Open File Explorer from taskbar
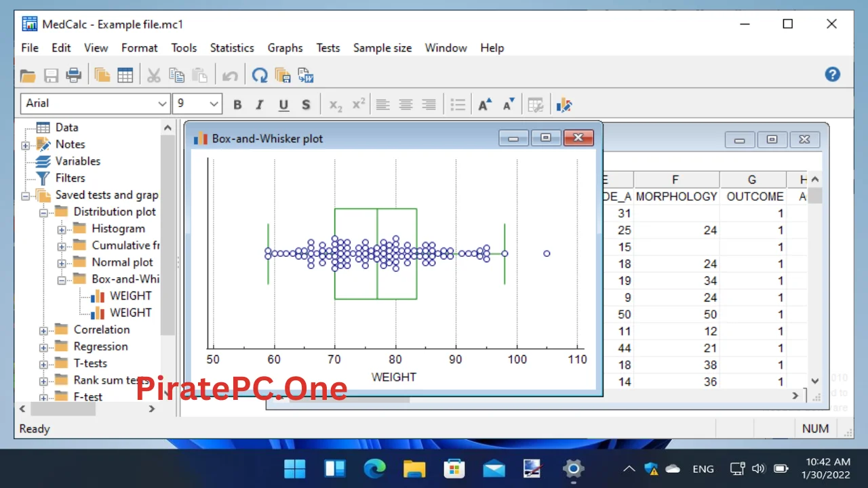 pos(414,468)
